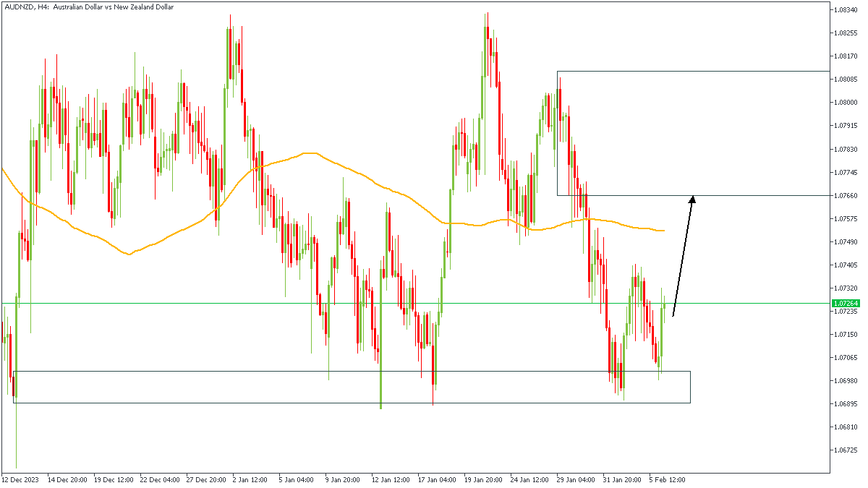Image resolution: width=868 pixels, height=488 pixels.
Task: Select the 12 Dec 2023 date label
Action: (x=22, y=479)
